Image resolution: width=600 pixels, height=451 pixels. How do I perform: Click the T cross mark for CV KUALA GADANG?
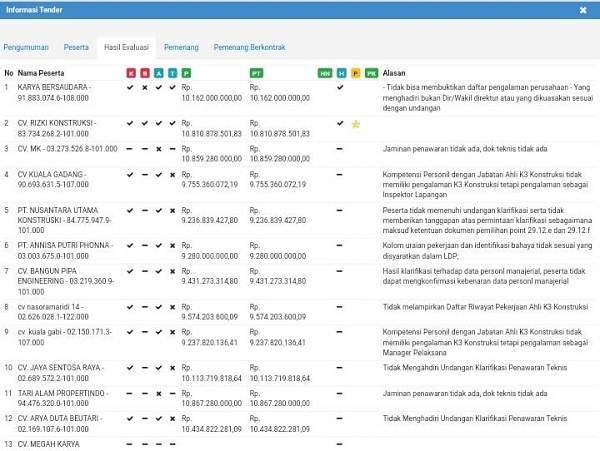(x=173, y=175)
